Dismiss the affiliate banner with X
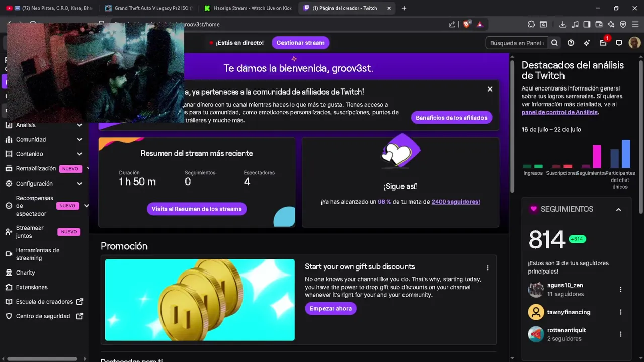 tap(490, 89)
